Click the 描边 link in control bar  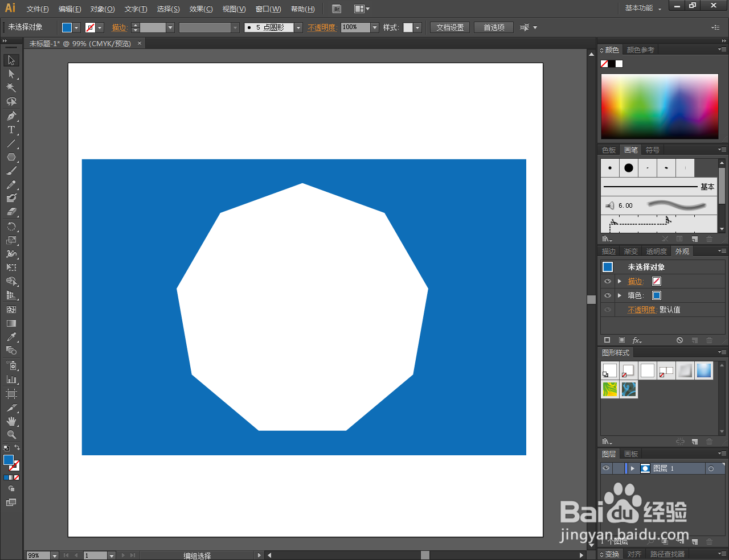[x=119, y=27]
